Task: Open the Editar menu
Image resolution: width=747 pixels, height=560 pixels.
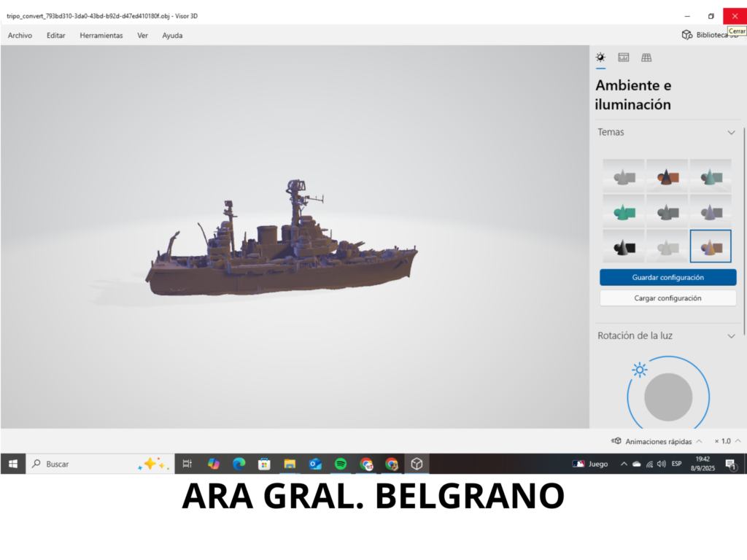Action: pyautogui.click(x=55, y=35)
